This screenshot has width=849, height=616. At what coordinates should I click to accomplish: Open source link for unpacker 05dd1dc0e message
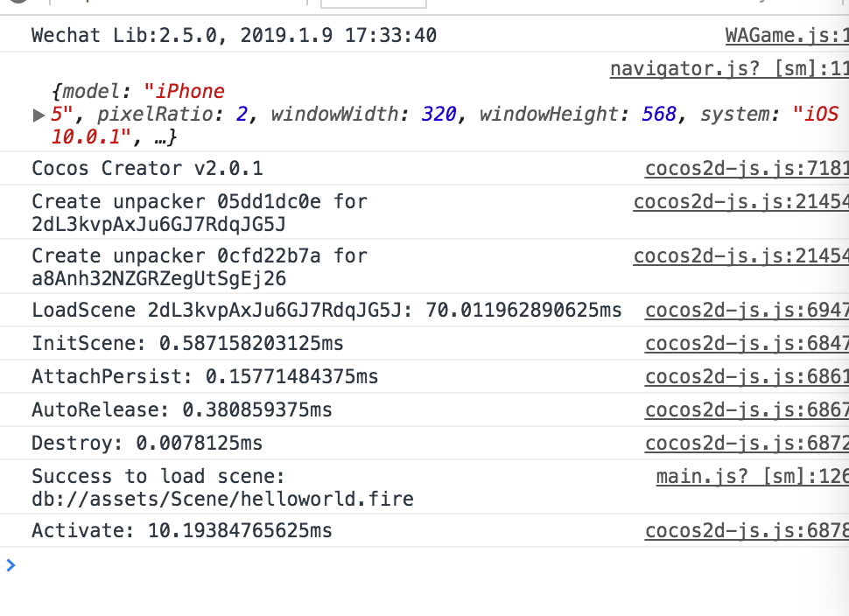pos(740,201)
